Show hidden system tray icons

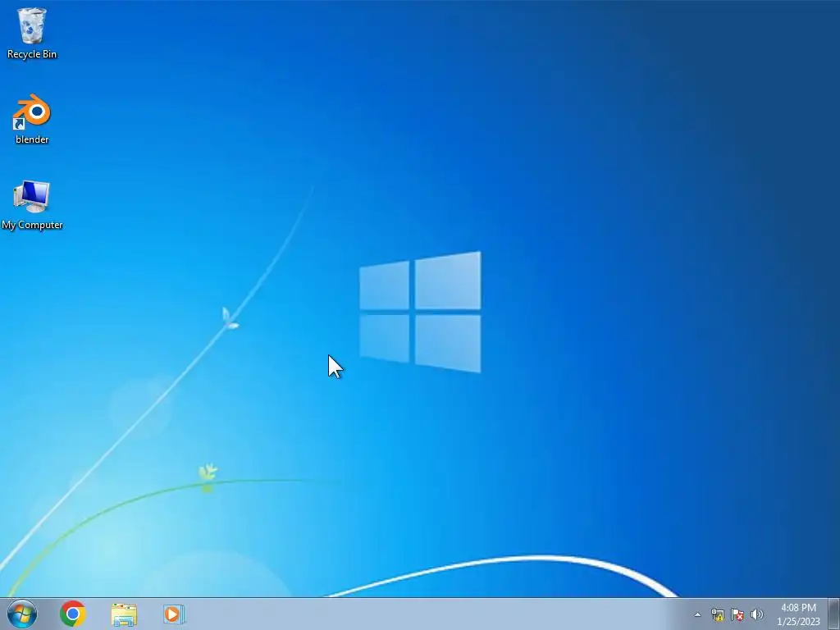(x=697, y=614)
